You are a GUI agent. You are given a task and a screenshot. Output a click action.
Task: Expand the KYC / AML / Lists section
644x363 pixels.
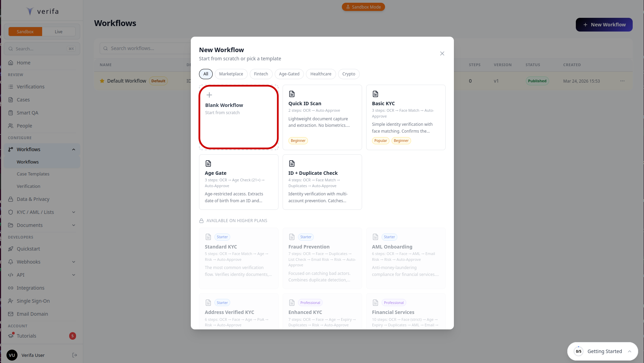click(x=73, y=212)
